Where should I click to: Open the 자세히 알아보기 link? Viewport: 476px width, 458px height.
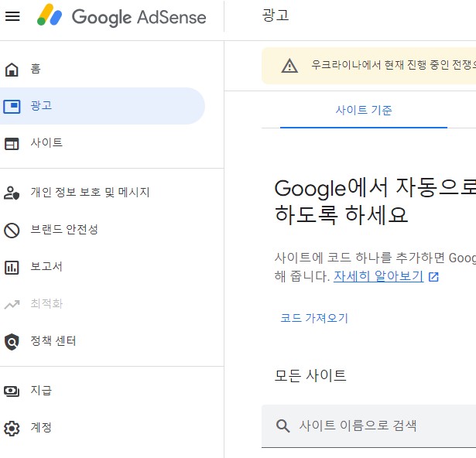(378, 276)
